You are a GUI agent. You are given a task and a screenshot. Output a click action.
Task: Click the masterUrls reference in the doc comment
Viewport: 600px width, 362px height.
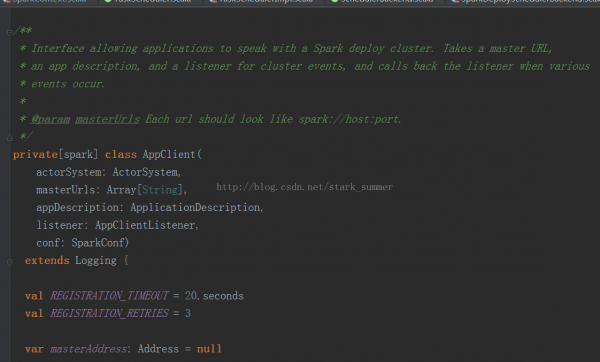108,119
